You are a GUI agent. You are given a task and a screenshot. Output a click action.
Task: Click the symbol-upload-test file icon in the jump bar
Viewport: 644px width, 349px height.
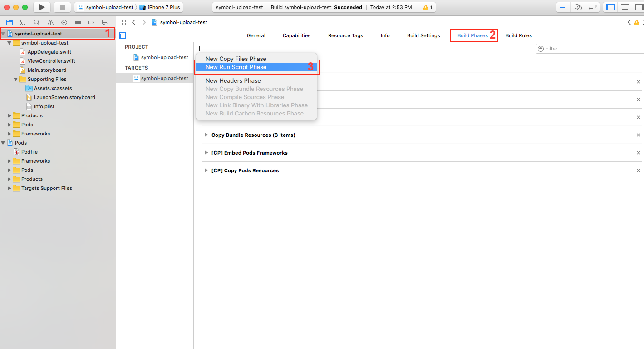pos(155,22)
